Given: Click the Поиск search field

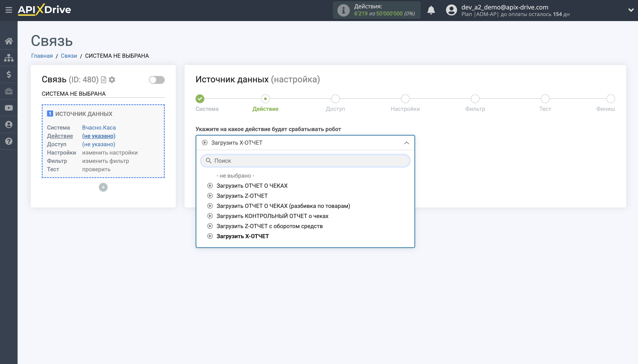Looking at the screenshot, I should pyautogui.click(x=305, y=161).
